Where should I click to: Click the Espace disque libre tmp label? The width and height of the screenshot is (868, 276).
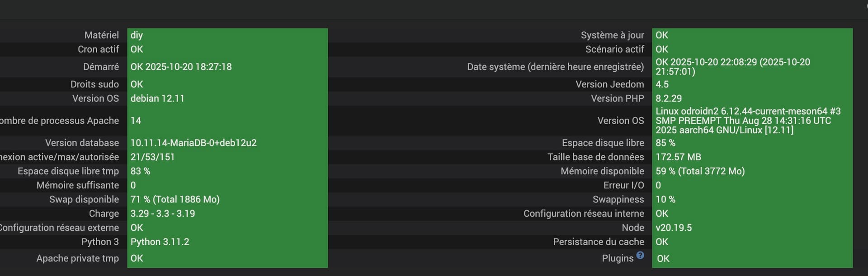[68, 171]
